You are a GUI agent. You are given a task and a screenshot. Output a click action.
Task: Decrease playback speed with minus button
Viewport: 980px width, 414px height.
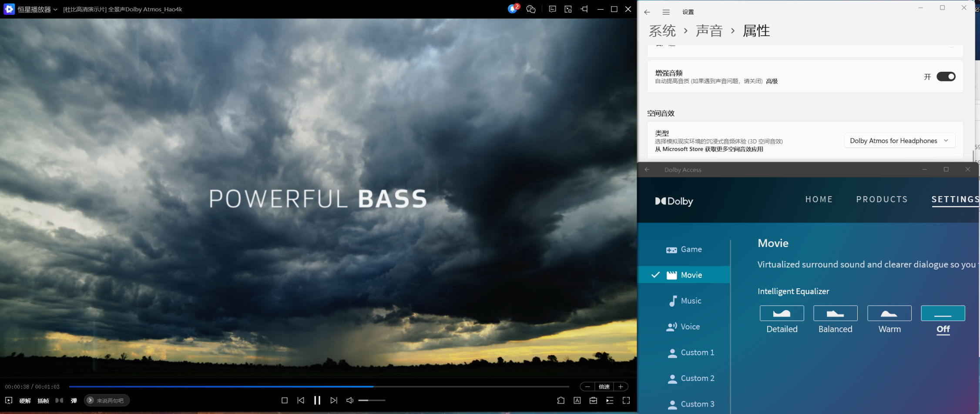point(588,387)
